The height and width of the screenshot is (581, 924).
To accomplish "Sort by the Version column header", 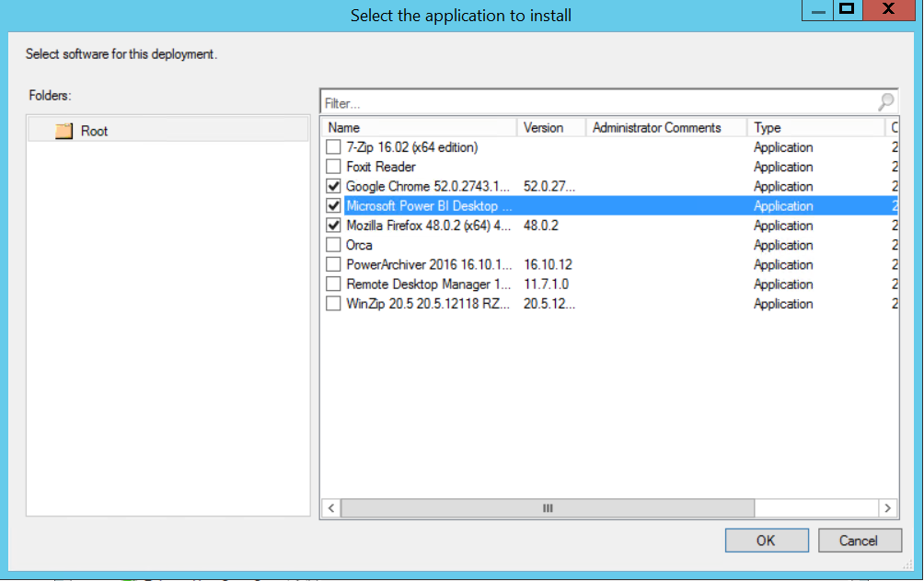I will tap(551, 128).
